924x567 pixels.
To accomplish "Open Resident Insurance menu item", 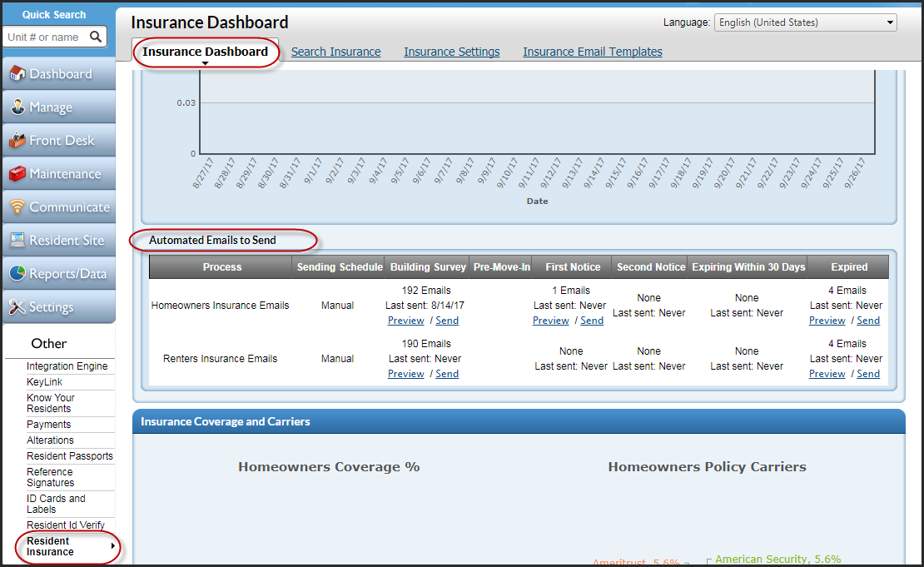I will [x=50, y=546].
